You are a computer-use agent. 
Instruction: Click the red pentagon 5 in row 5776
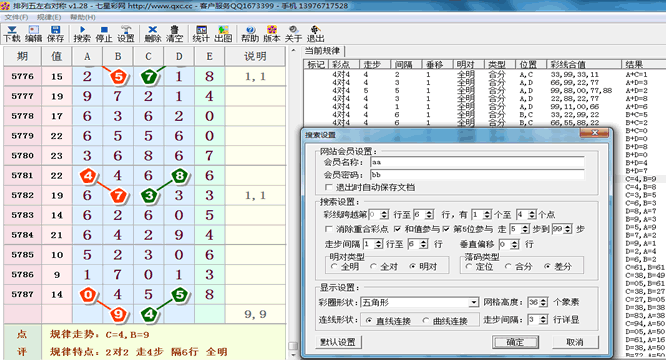[x=119, y=77]
